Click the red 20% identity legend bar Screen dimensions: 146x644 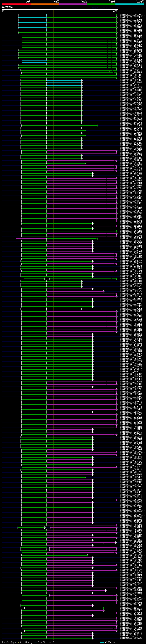tap(16, 4)
